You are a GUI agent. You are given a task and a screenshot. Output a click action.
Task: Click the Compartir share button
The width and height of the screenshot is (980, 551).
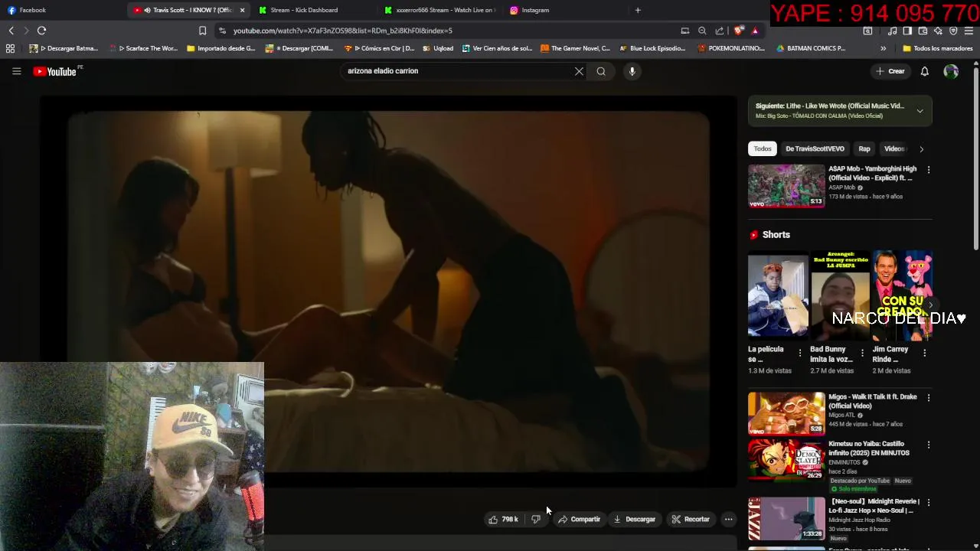pyautogui.click(x=579, y=519)
